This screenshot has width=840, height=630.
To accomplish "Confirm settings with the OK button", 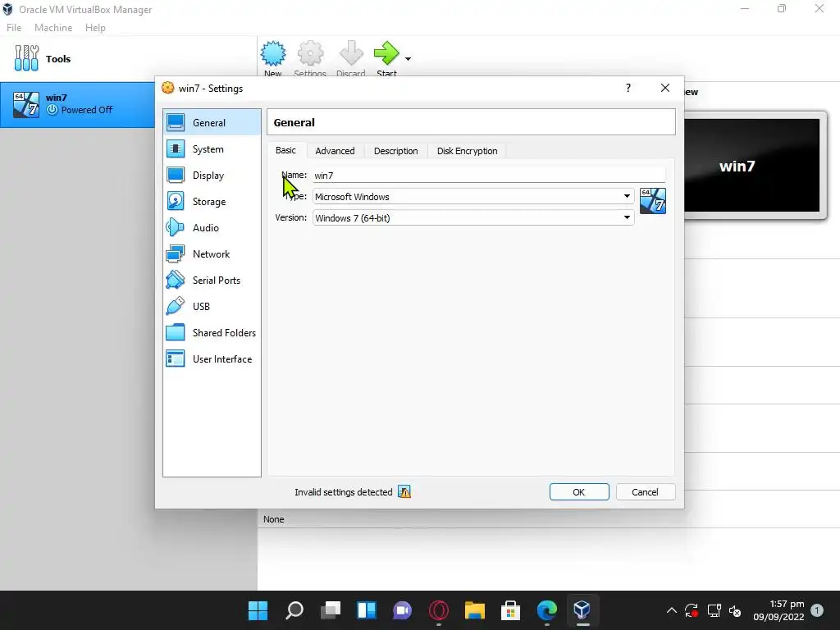I will (x=579, y=492).
